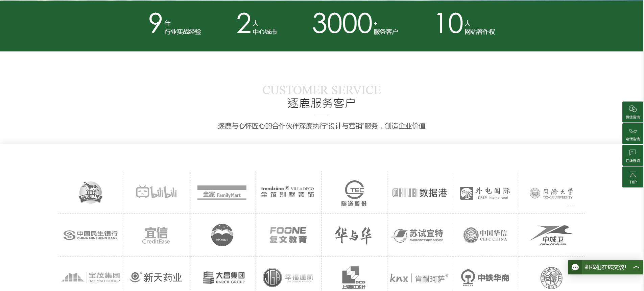Open phone consultation sidebar button
Screen dimensions: 644x291
pos(633,134)
